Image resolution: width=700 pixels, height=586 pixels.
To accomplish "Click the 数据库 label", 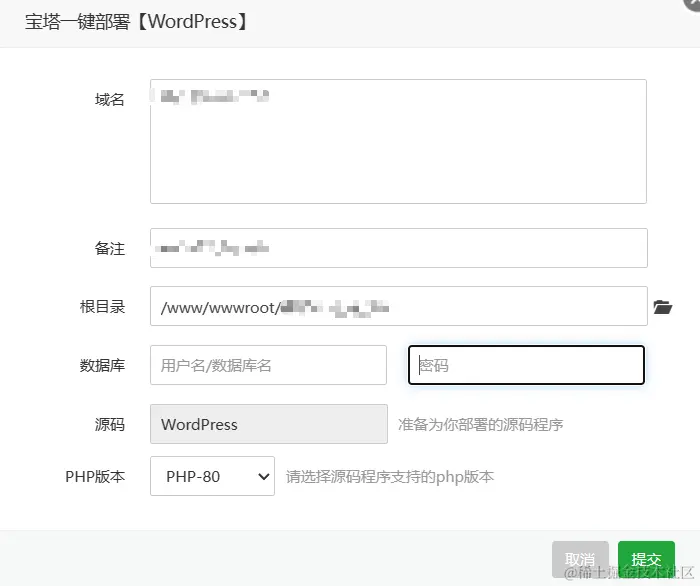I will 102,366.
